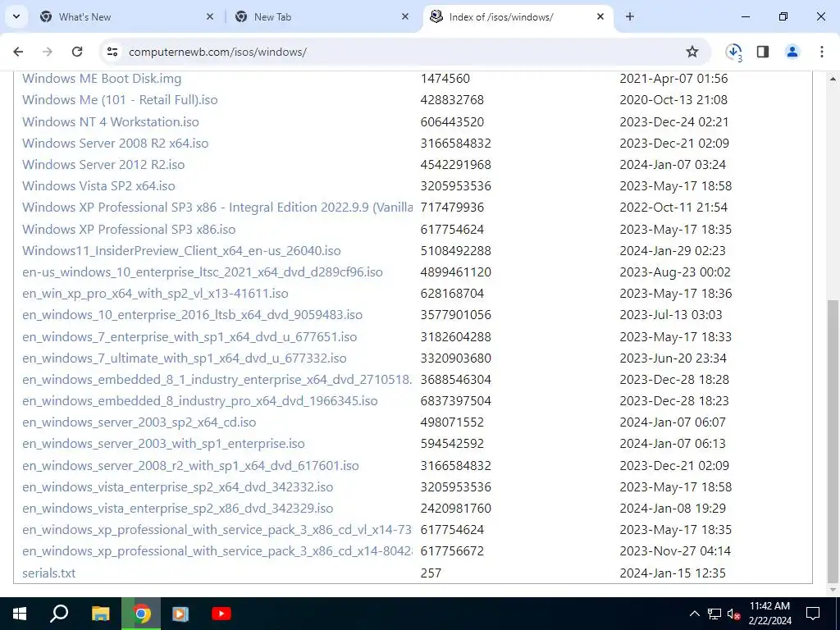Open Windows11_InsiderPreview_Client_x64 iso link
The width and height of the screenshot is (840, 630).
(181, 251)
